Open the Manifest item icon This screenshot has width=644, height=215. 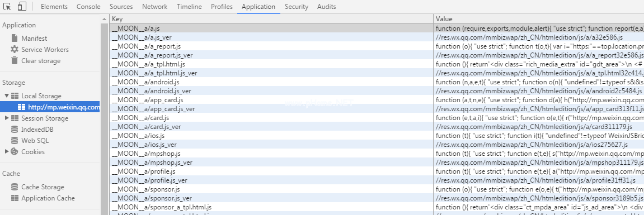15,38
